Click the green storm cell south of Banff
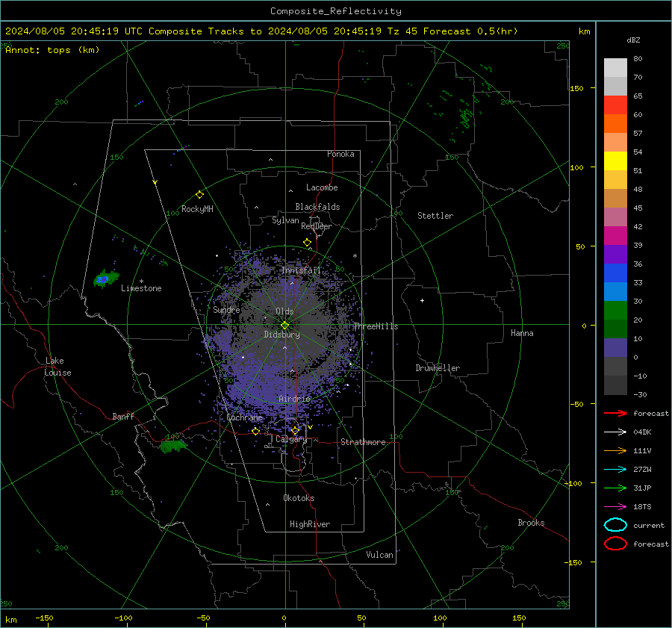 pyautogui.click(x=172, y=446)
